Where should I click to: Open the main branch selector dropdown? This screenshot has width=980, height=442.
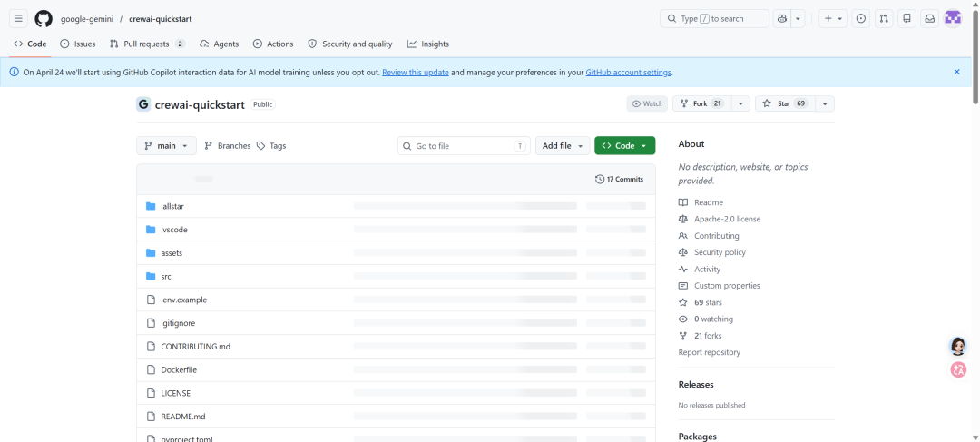click(166, 145)
